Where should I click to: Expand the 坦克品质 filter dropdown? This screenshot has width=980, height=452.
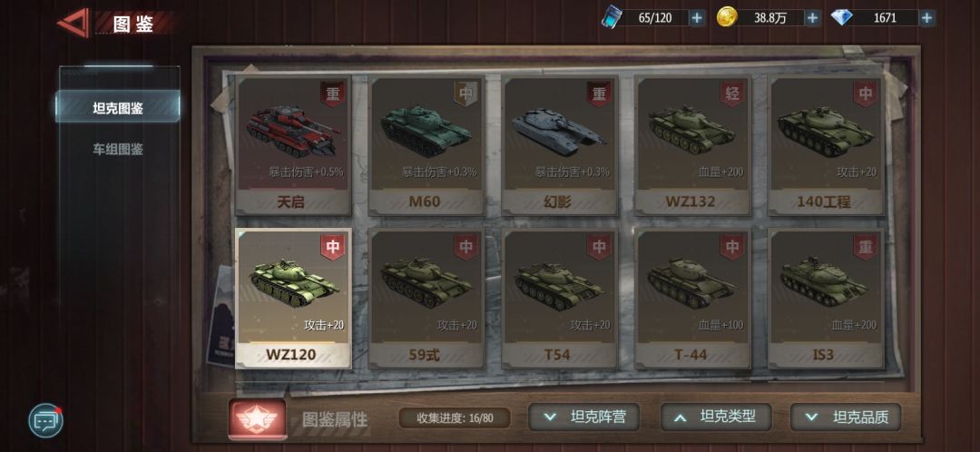[x=846, y=417]
